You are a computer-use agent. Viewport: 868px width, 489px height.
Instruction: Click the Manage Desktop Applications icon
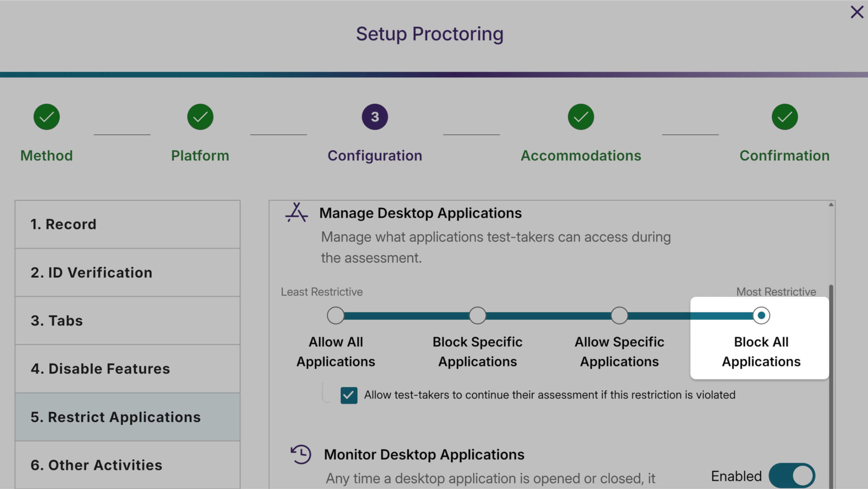click(x=297, y=212)
